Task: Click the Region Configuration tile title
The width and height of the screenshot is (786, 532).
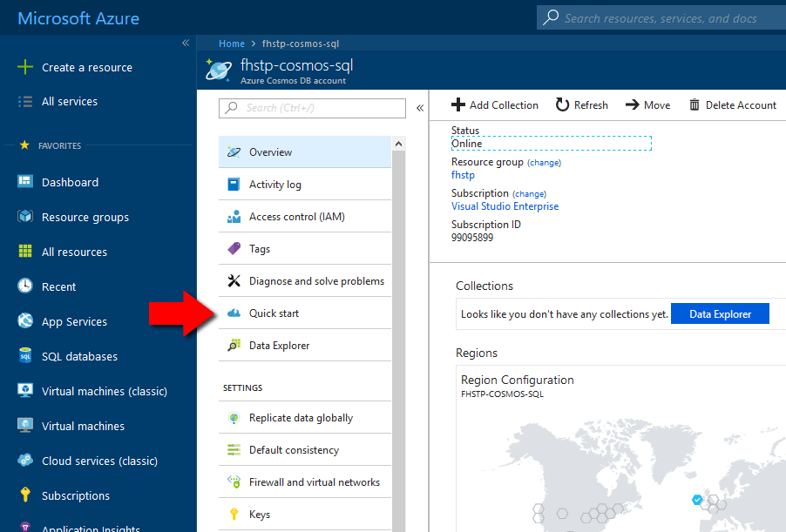Action: point(518,380)
